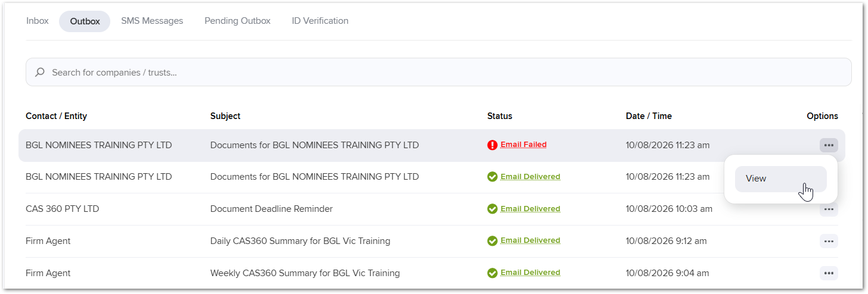Go to the Pending Outbox tab
The width and height of the screenshot is (868, 294).
coord(237,21)
